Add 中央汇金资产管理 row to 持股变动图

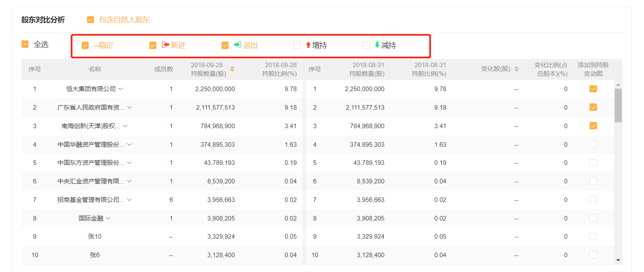coord(593,181)
